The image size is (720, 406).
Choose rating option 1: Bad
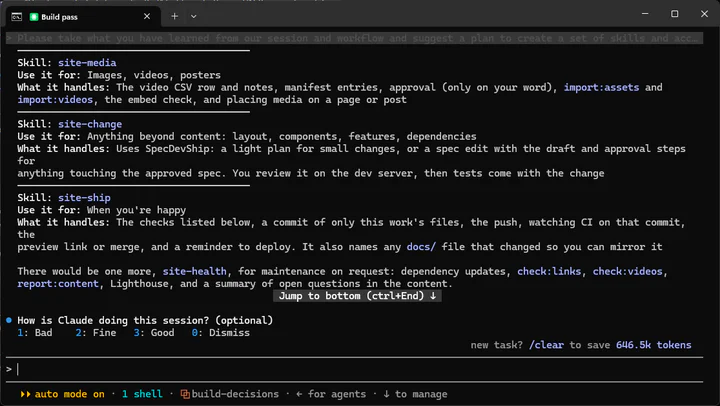coord(35,333)
